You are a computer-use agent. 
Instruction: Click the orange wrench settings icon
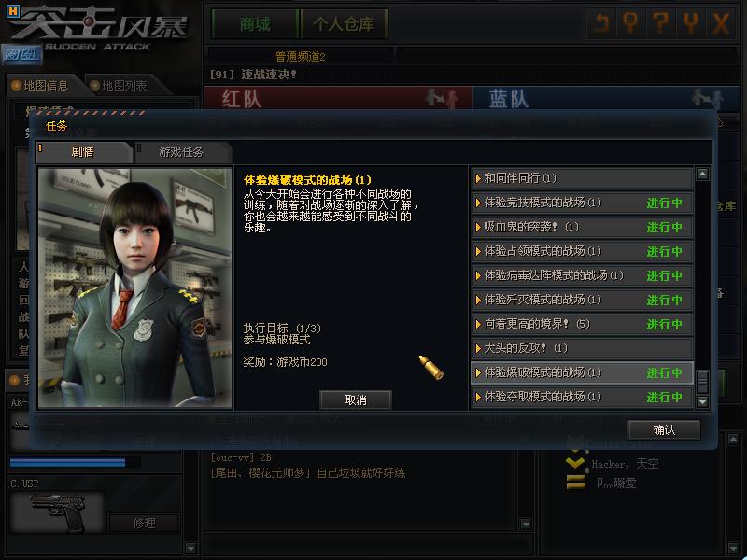coord(691,22)
